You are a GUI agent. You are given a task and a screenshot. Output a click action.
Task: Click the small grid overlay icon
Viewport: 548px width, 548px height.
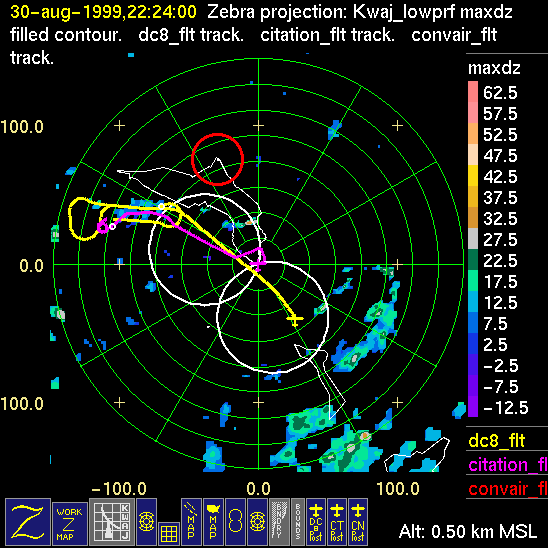point(169,534)
